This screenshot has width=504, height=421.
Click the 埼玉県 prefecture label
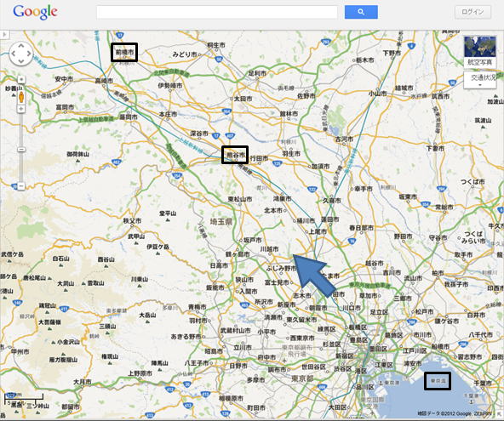tap(220, 222)
